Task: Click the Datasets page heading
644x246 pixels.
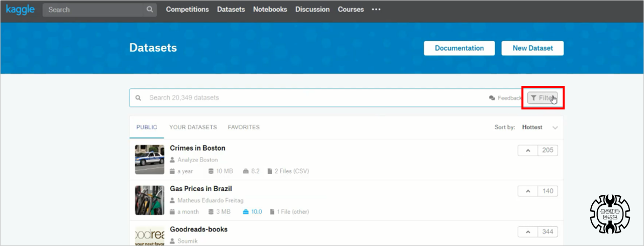Action: pyautogui.click(x=153, y=48)
